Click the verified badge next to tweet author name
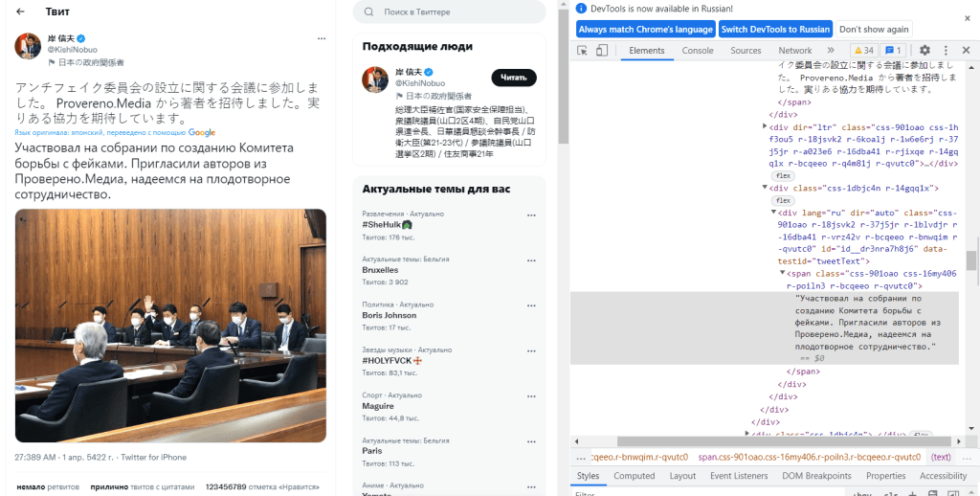The image size is (980, 496). tap(81, 38)
